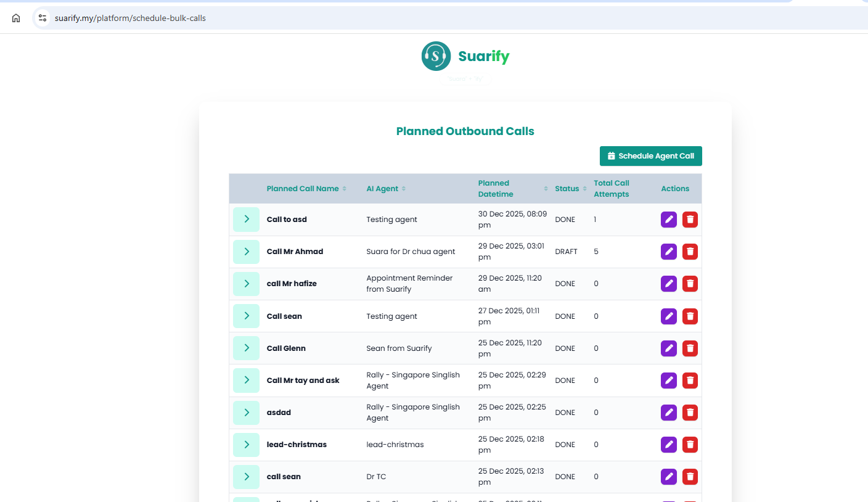Expand the 'Call Mr Ahmad' row details

pos(246,252)
